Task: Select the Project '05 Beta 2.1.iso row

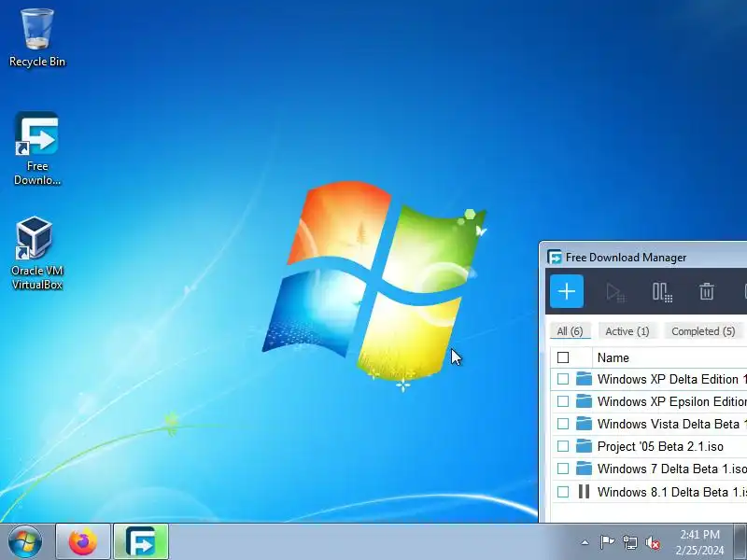Action: [649, 446]
